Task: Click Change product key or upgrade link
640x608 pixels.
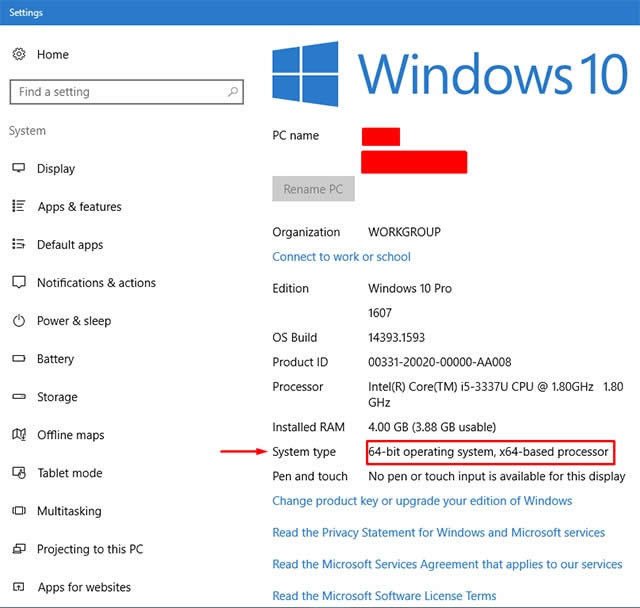Action: [x=422, y=501]
